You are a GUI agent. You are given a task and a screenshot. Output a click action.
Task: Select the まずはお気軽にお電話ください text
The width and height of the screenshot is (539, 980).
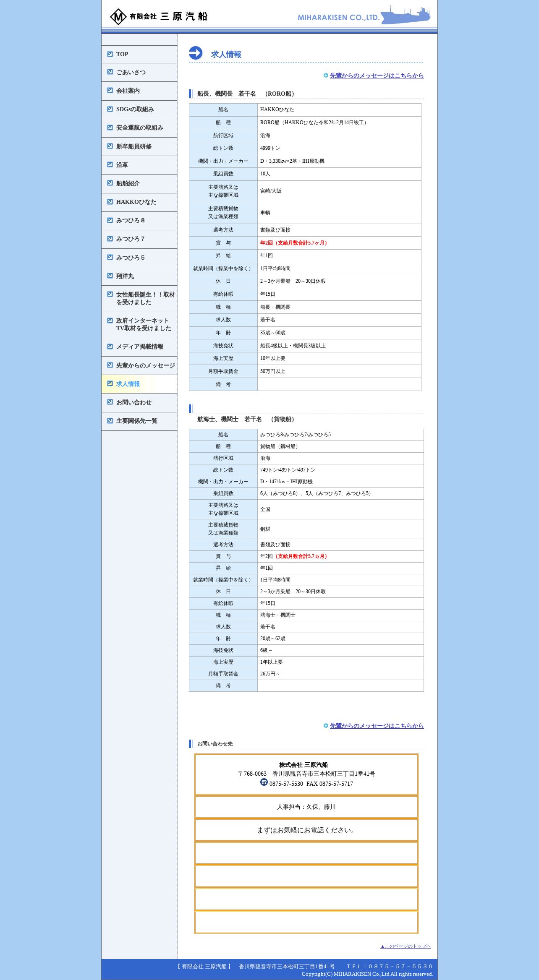click(306, 830)
